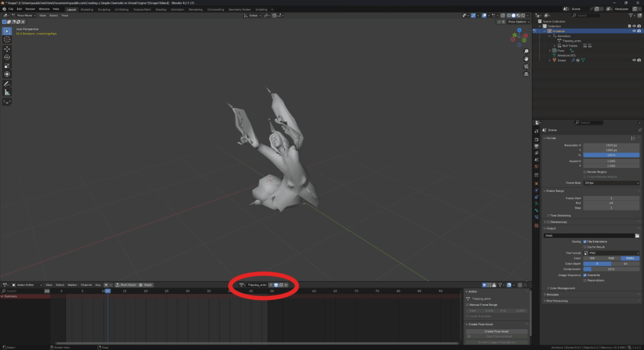Viewport: 644px width, 350px height.
Task: Unlink the Tripping_anim action with X
Action: (x=286, y=285)
